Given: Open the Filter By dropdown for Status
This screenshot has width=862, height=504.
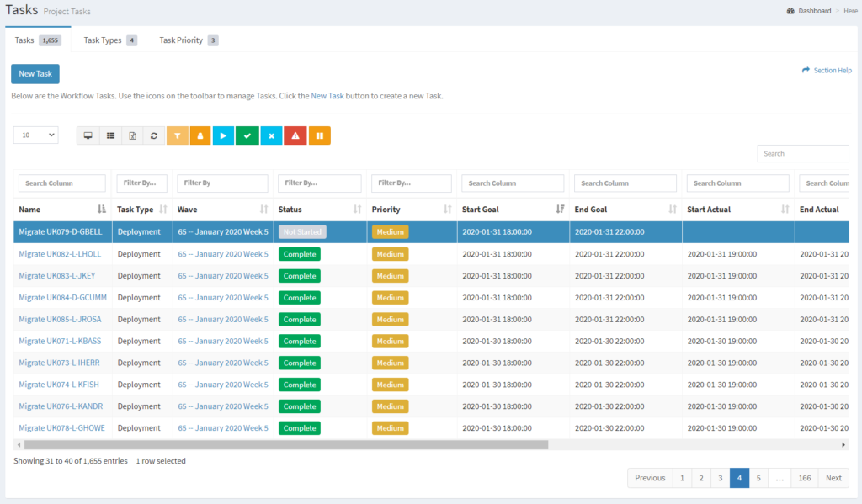Looking at the screenshot, I should click(x=319, y=183).
